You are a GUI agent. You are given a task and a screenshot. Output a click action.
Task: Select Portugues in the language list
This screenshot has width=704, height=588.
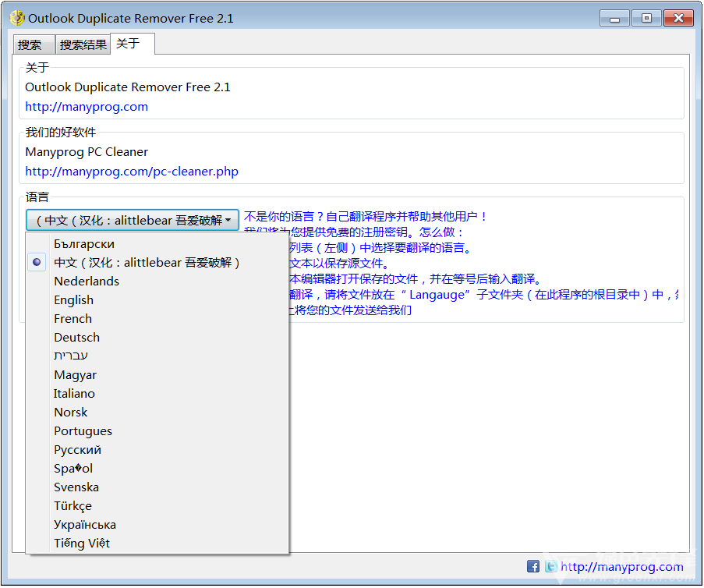tap(157, 431)
